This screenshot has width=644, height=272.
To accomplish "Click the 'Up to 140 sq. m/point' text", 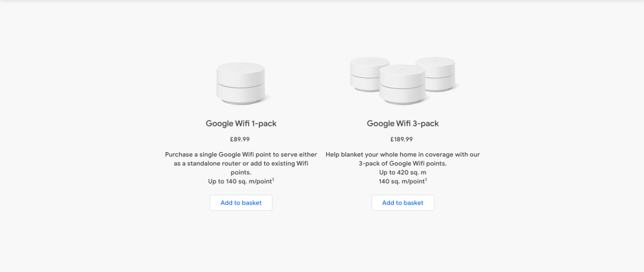I will click(x=239, y=182).
